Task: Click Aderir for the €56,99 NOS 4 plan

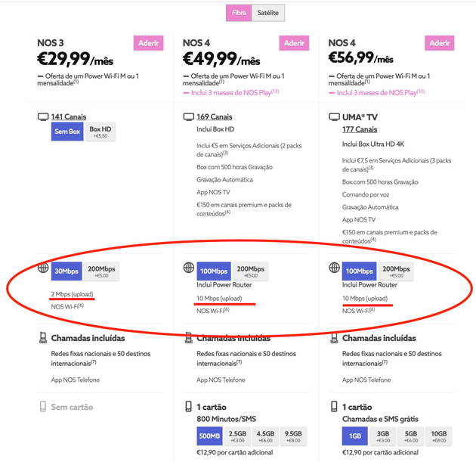Action: pyautogui.click(x=440, y=43)
